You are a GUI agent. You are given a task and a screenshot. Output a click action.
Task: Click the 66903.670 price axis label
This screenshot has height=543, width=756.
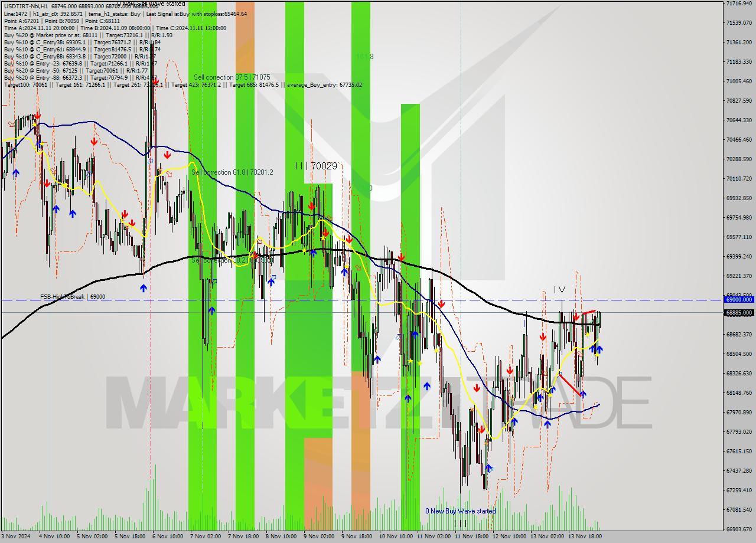click(x=739, y=529)
